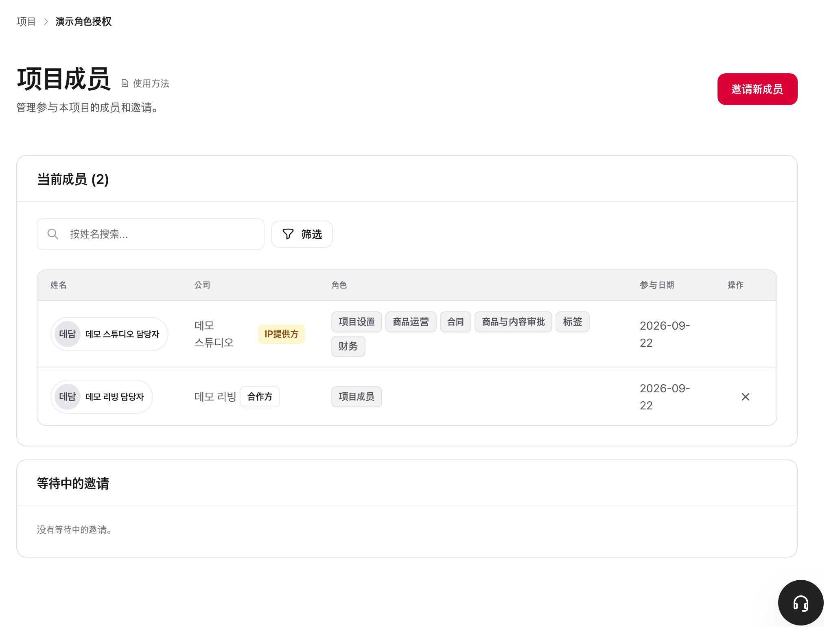Click the funnel filter icon
The height and width of the screenshot is (643, 840).
click(x=288, y=234)
